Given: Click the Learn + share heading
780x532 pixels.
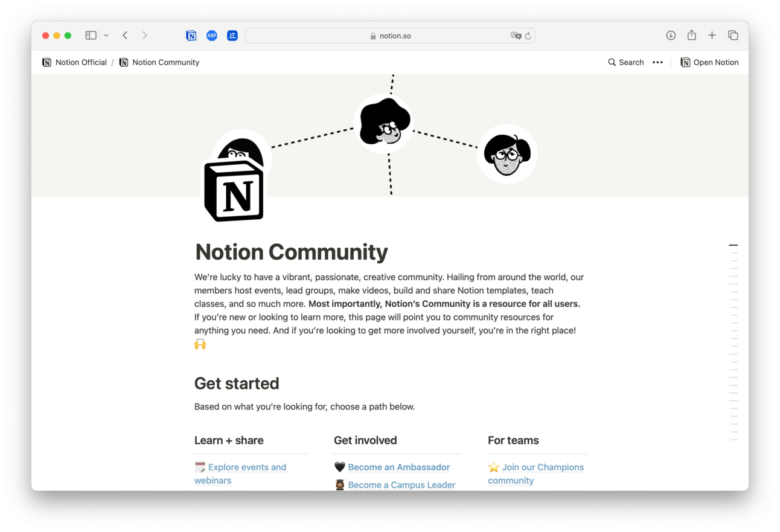Looking at the screenshot, I should tap(229, 440).
